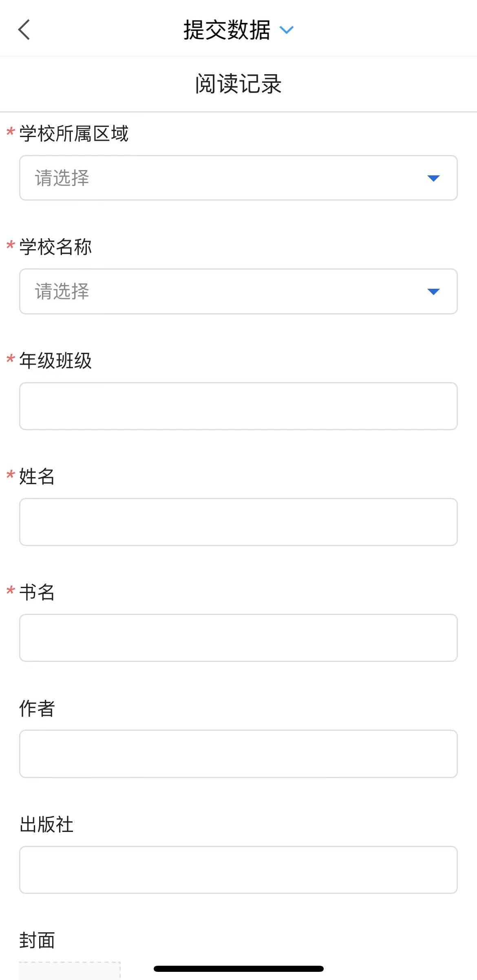Tap the 学校名称 field label

coord(55,247)
